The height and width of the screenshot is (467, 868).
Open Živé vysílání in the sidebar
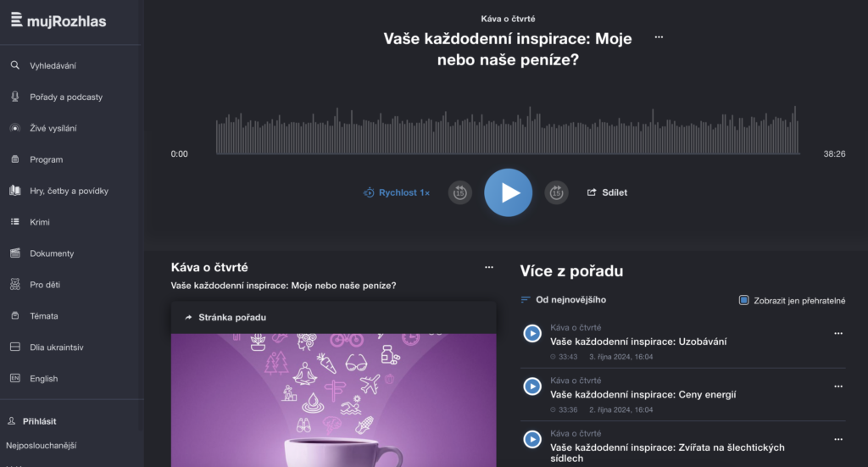[x=53, y=128]
